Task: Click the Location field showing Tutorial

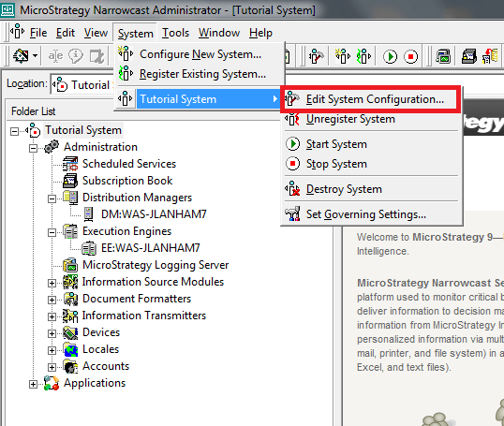Action: click(82, 85)
